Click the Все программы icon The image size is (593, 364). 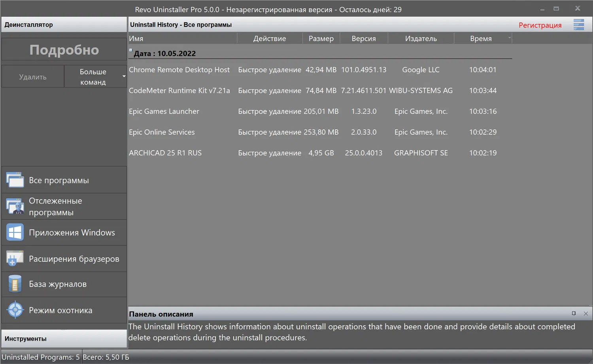(x=15, y=180)
